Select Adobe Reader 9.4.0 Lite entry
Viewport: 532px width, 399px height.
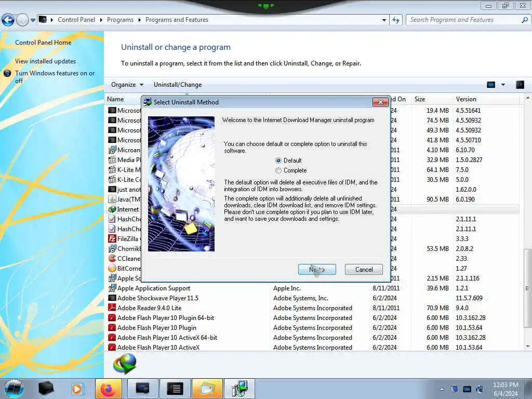click(x=313, y=308)
